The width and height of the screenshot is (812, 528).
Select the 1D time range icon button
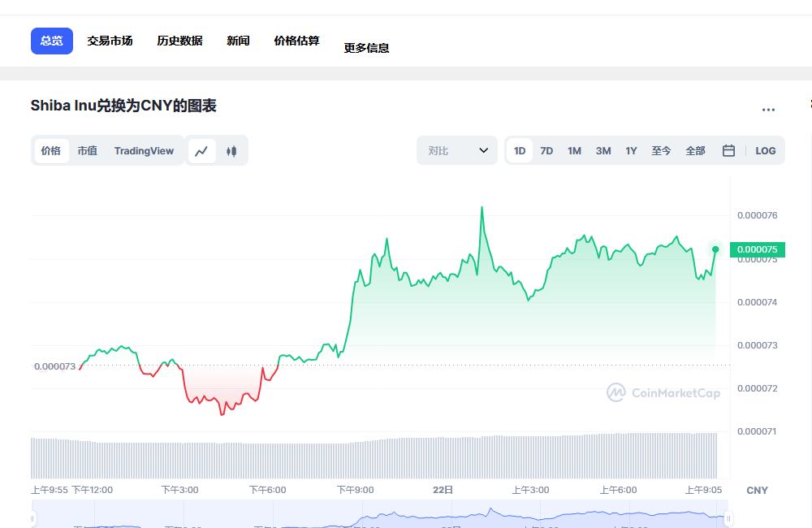coord(520,150)
